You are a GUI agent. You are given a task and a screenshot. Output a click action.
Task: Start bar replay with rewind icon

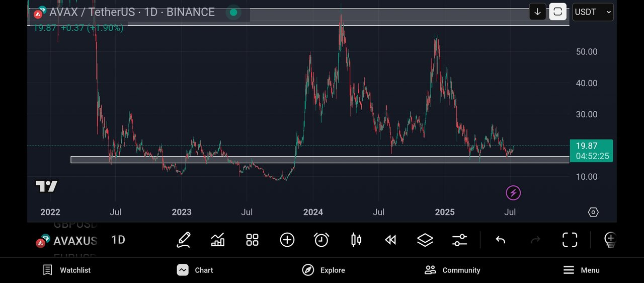[390, 240]
